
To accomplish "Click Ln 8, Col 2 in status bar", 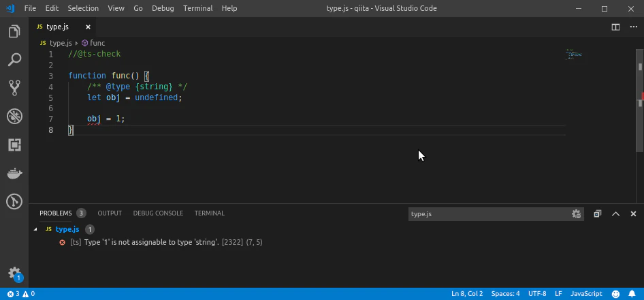I will [x=467, y=294].
